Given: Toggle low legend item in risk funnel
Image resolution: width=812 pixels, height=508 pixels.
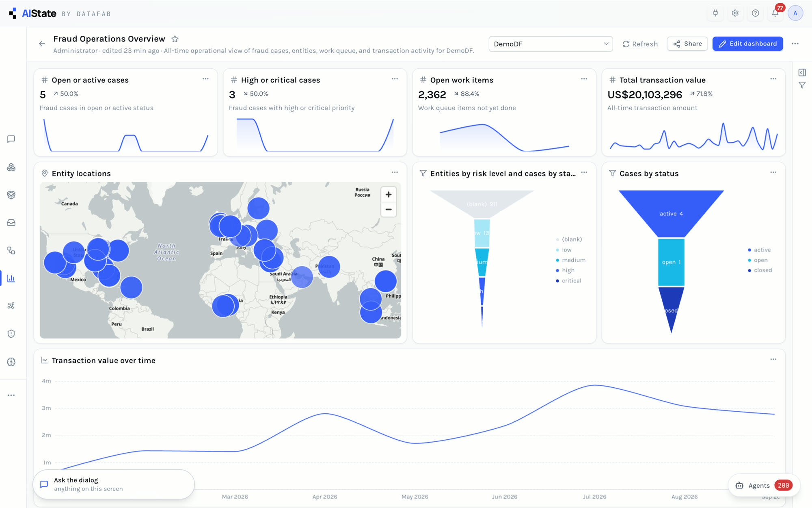Looking at the screenshot, I should point(564,250).
